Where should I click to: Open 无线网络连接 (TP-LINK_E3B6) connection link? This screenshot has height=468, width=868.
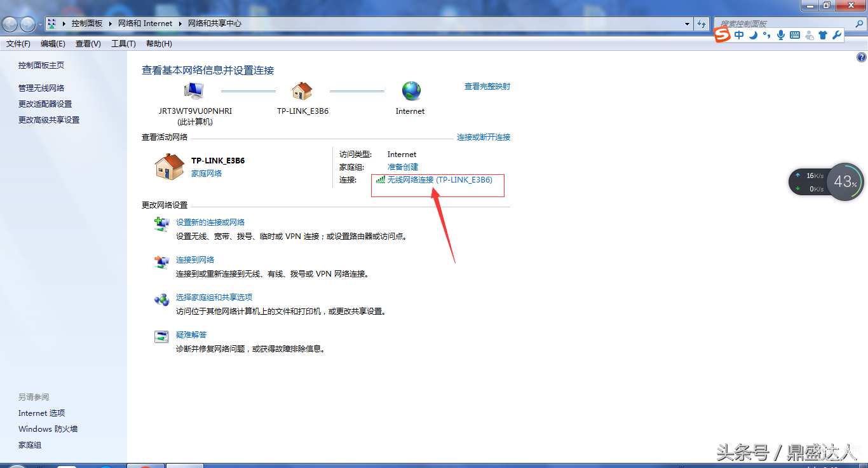[440, 180]
